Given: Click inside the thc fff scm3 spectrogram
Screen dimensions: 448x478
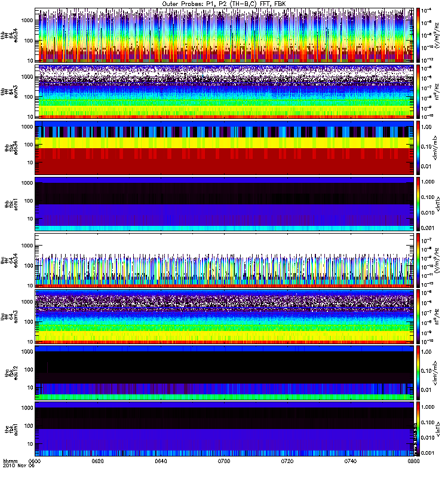Looking at the screenshot, I should click(x=224, y=316).
